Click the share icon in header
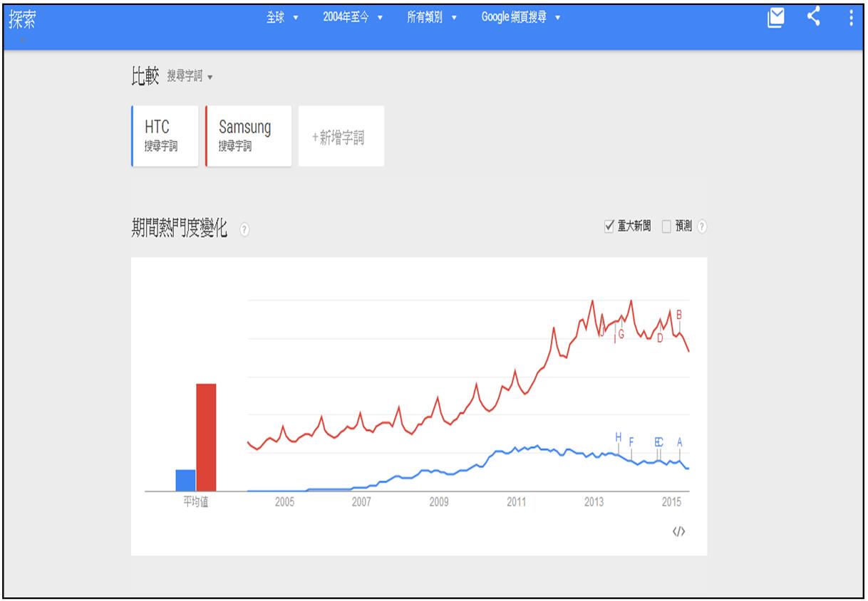Viewport: 868px width, 601px height. click(x=815, y=17)
